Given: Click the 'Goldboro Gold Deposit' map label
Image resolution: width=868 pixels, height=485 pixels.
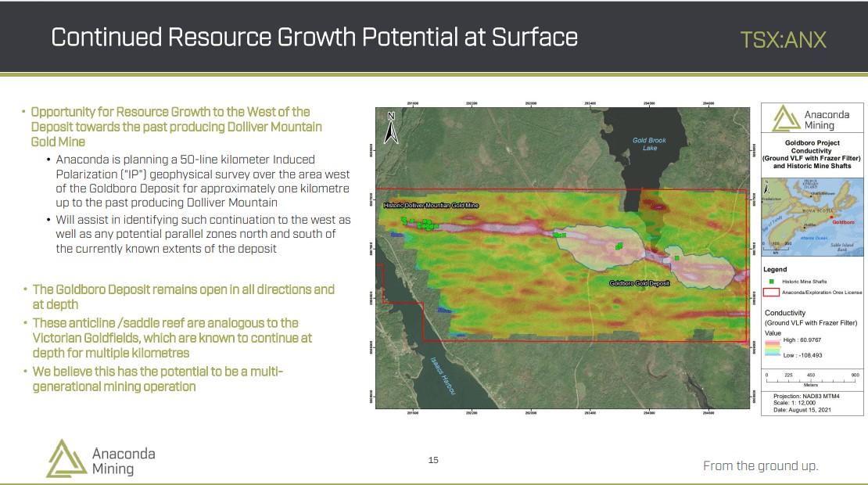Looking at the screenshot, I should point(640,283).
